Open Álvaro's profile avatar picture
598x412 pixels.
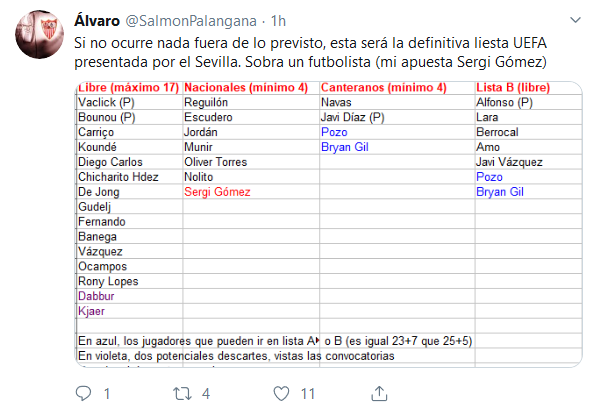[x=39, y=34]
